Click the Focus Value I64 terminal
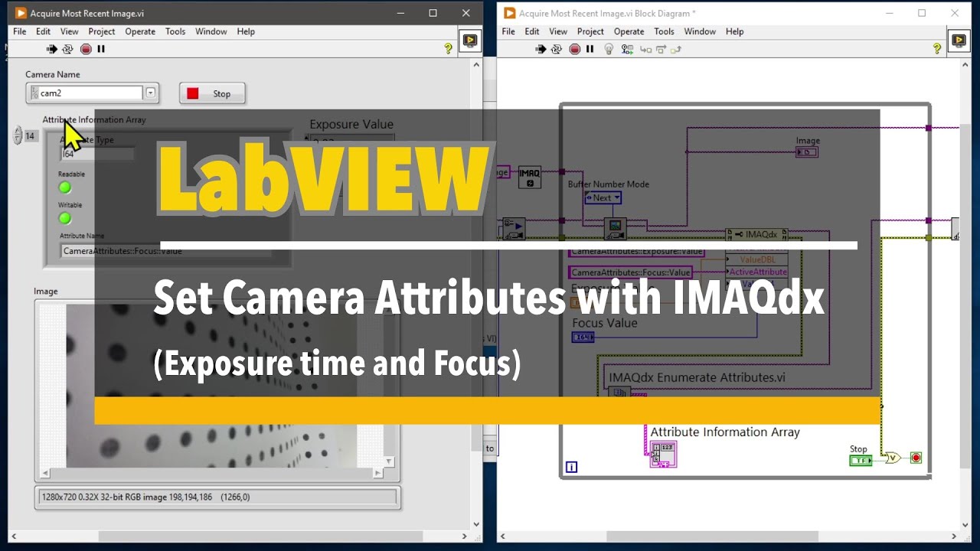Viewport: 980px width, 551px height. (583, 337)
